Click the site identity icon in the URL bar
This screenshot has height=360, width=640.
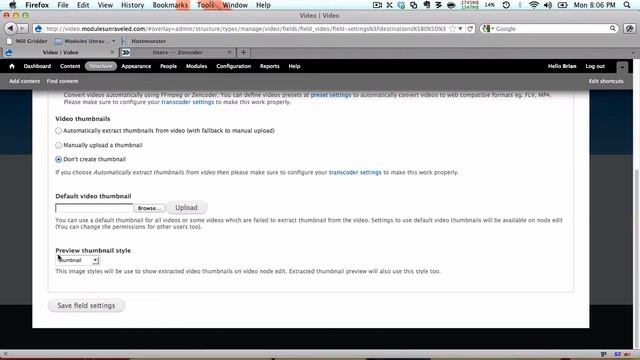[38, 29]
